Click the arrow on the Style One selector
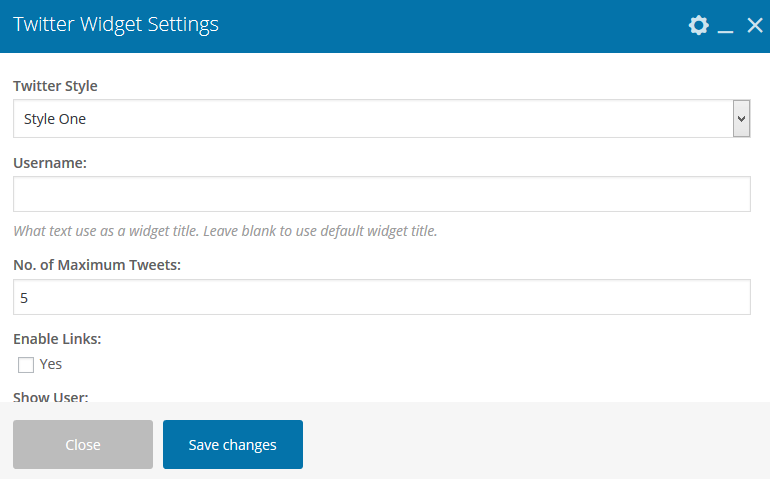 click(x=741, y=119)
